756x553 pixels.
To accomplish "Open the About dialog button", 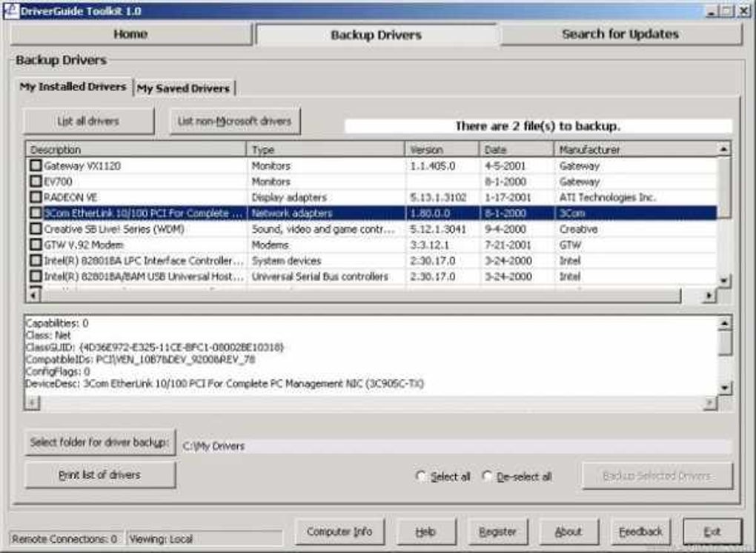I will 568,532.
